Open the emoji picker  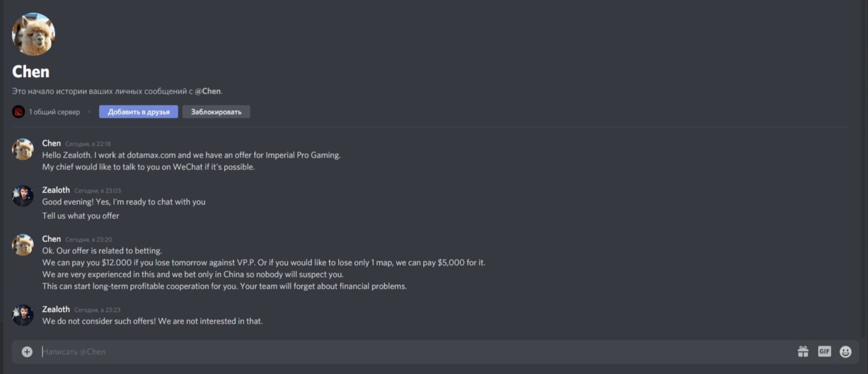pos(845,351)
